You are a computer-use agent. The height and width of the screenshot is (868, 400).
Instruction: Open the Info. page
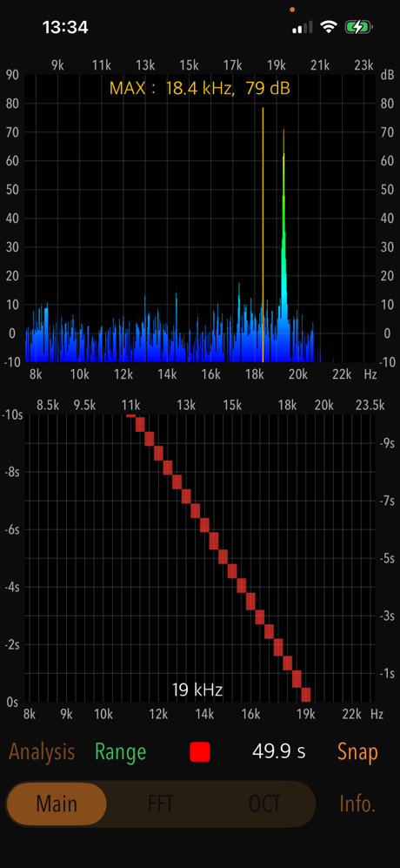357,804
